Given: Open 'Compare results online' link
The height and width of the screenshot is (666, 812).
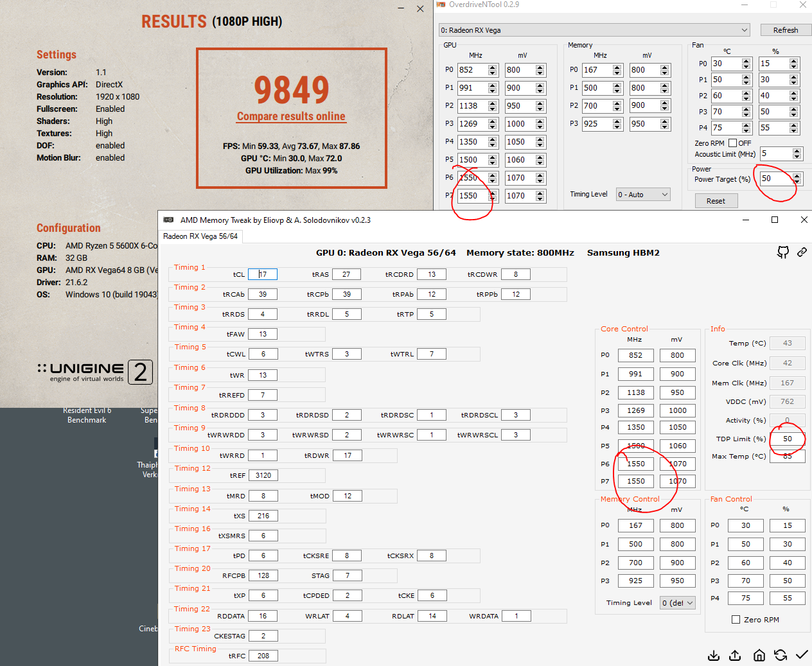Looking at the screenshot, I should 291,116.
